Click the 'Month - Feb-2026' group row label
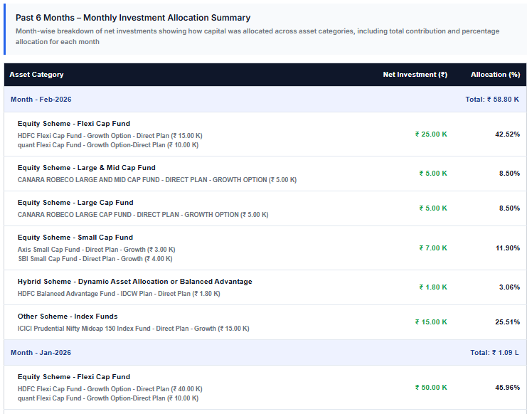The width and height of the screenshot is (532, 414). click(41, 100)
